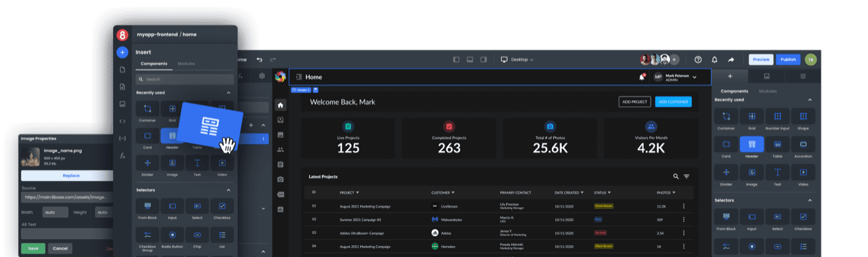
Task: Click the Search field in Insert panel
Action: click(184, 79)
